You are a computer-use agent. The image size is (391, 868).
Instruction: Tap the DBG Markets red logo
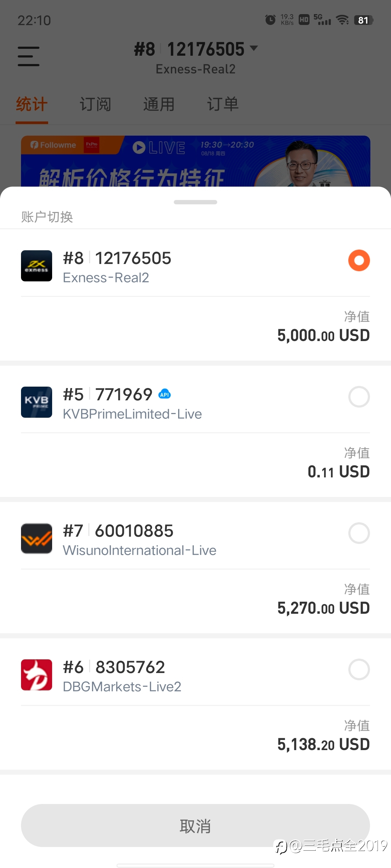(x=37, y=675)
